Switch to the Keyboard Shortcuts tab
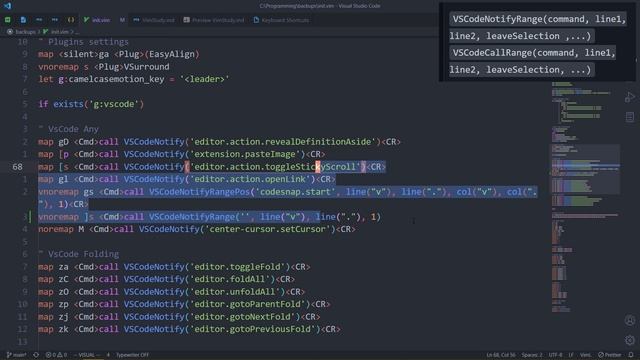Screen dimensions: 640x360 click(x=282, y=20)
